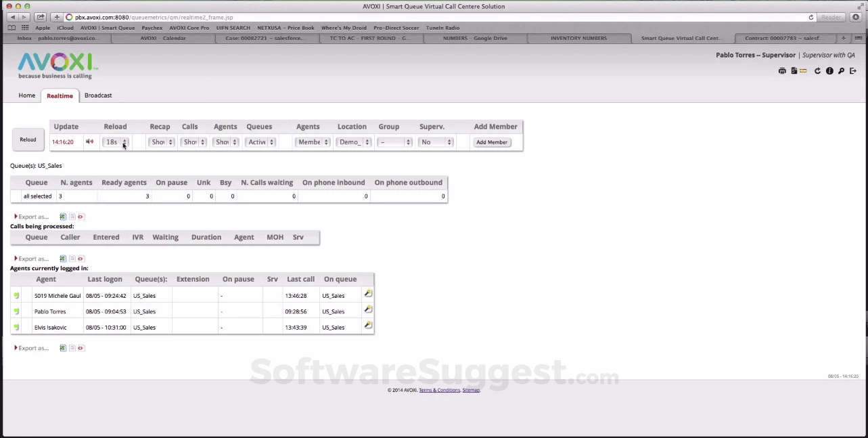This screenshot has width=868, height=438.
Task: Go to the Home tab
Action: [26, 95]
